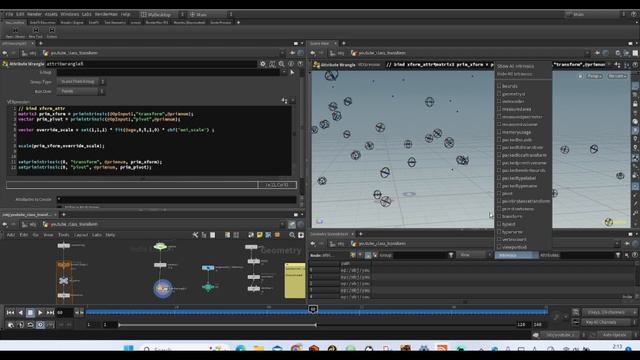Click the viewport lock icon on right toolbar

[x=635, y=104]
